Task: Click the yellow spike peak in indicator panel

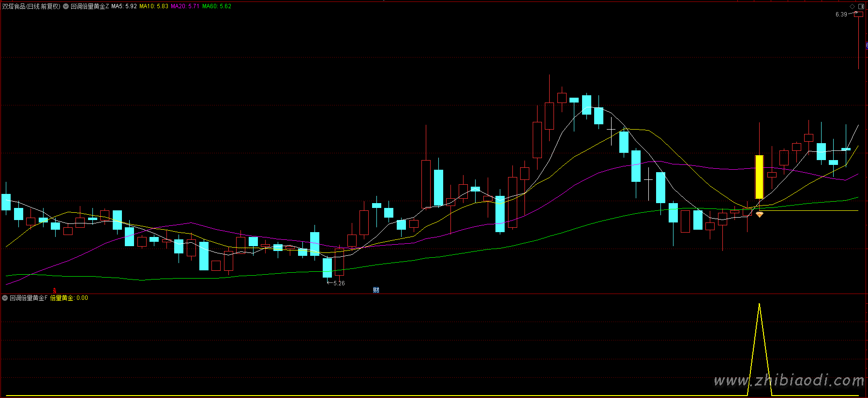Action: coord(759,305)
